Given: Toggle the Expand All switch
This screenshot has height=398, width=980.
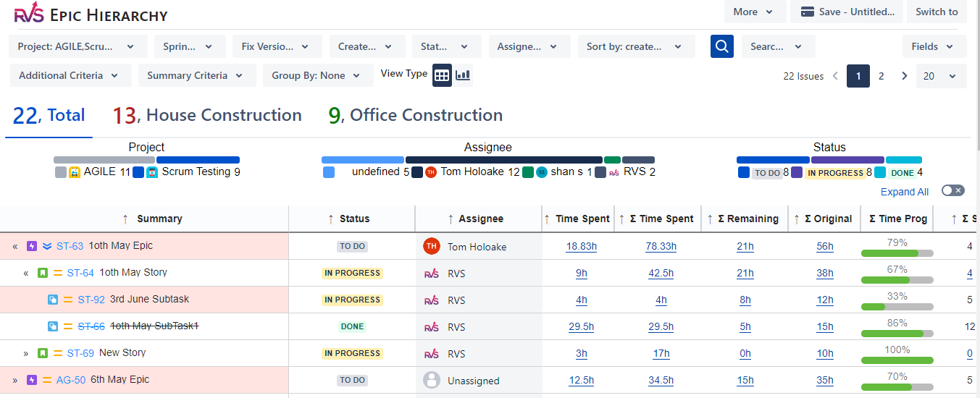Looking at the screenshot, I should [952, 191].
